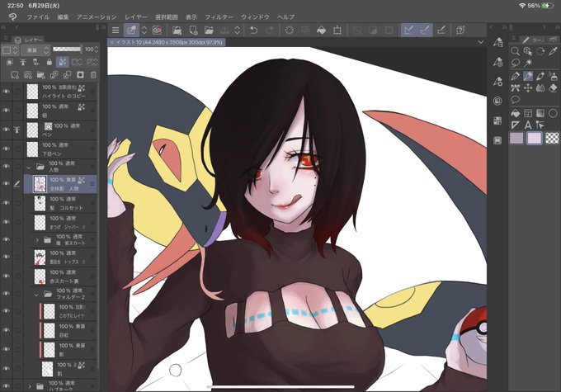The image size is (561, 392).
Task: Open the 編集 menu
Action: (x=63, y=17)
